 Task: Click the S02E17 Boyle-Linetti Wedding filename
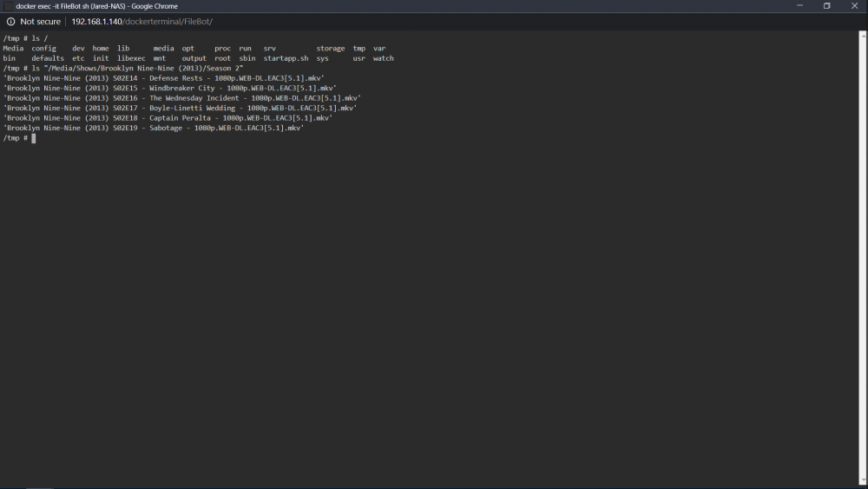coord(180,108)
